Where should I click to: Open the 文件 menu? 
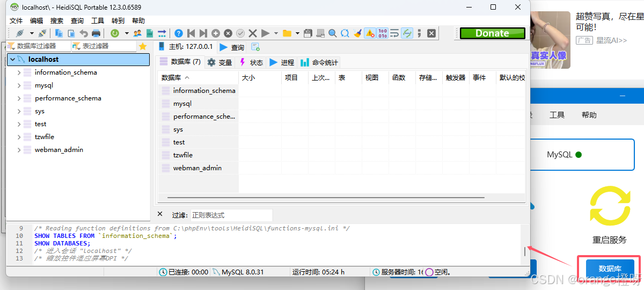point(16,20)
